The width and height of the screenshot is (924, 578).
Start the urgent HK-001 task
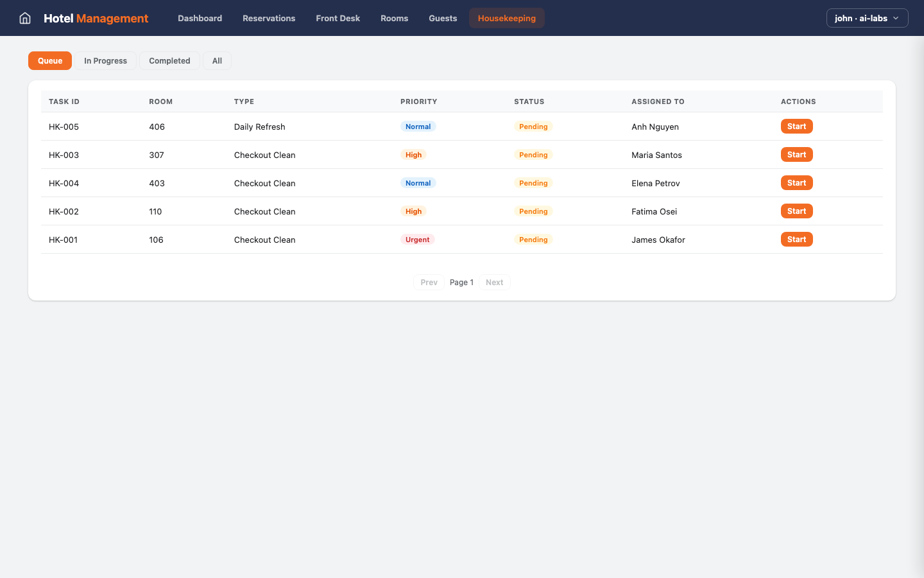tap(796, 240)
